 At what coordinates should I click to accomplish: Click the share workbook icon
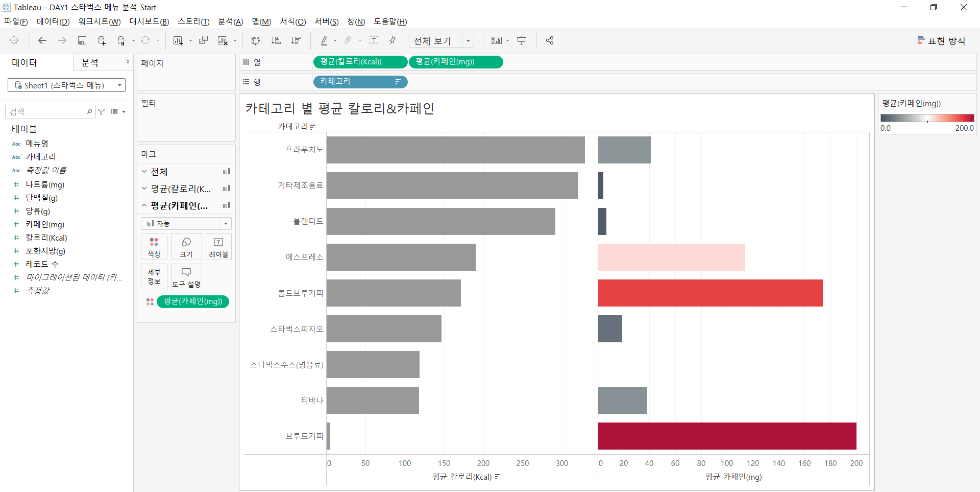coord(550,40)
